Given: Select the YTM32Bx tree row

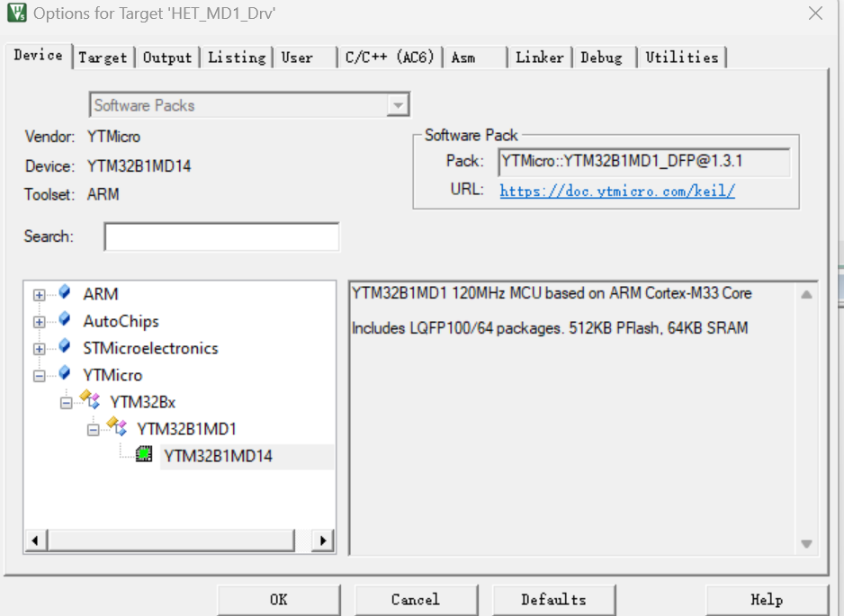Looking at the screenshot, I should coord(143,402).
